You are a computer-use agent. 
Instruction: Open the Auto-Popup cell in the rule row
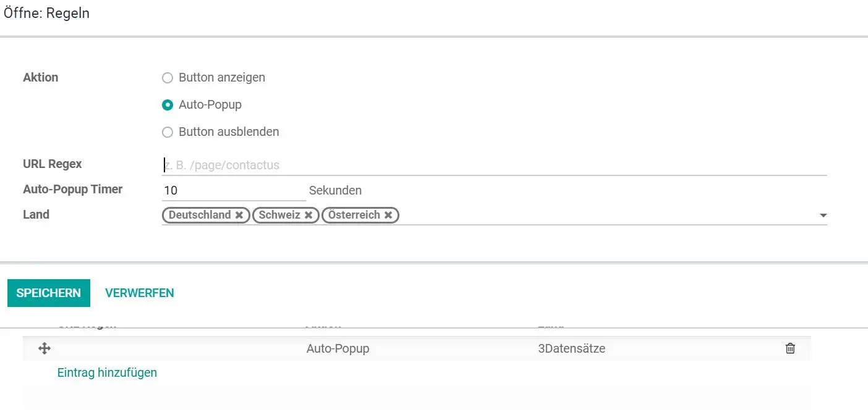[x=338, y=348]
